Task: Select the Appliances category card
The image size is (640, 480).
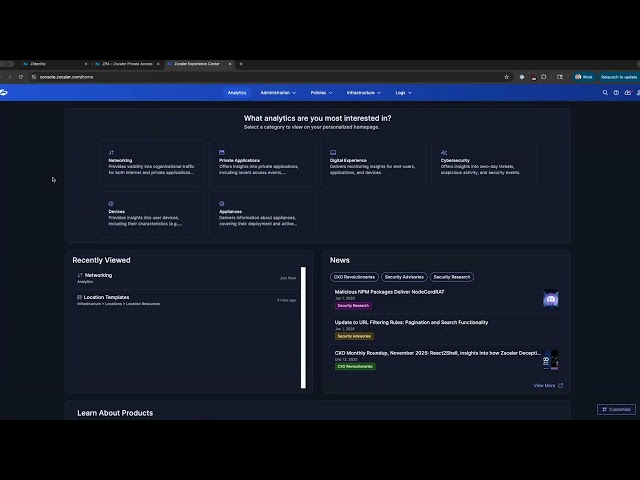Action: pos(262,214)
